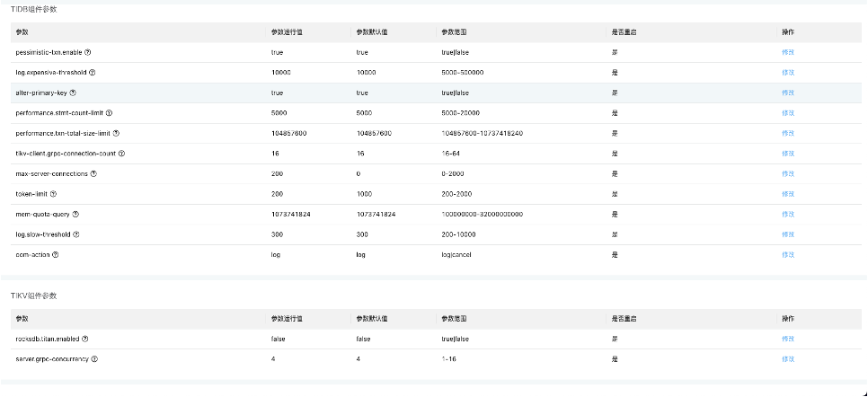Modify the mem-quota-query parameter
The image size is (868, 397).
[788, 215]
